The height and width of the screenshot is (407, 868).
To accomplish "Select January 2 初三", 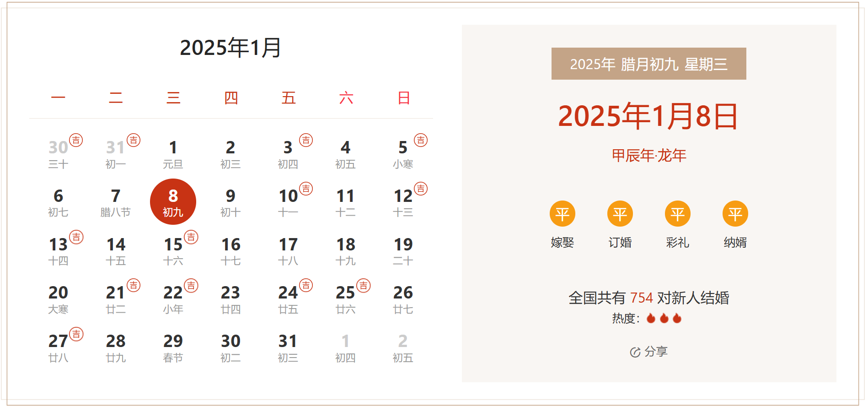I will click(x=230, y=154).
